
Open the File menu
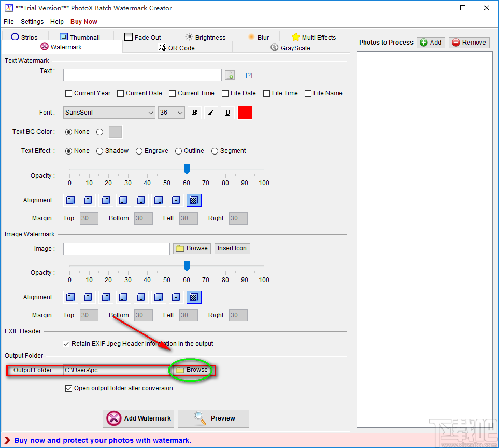[x=9, y=22]
